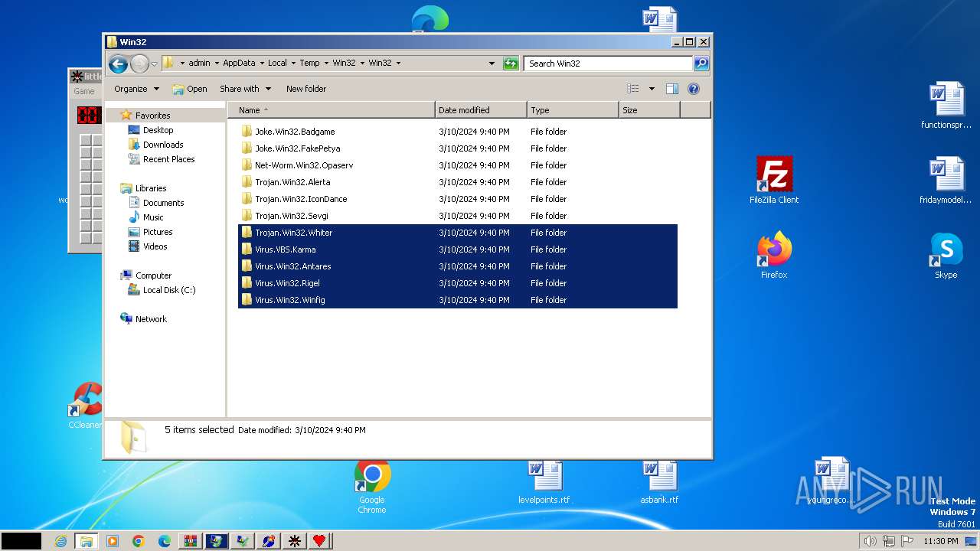980x551 pixels.
Task: Select Libraries in the navigation pane
Action: tap(151, 188)
